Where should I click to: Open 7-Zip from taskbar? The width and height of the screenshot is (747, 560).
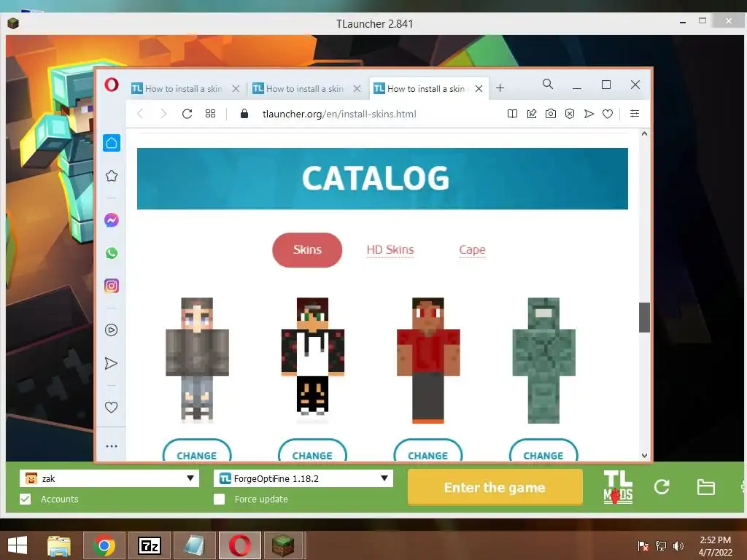pos(149,545)
